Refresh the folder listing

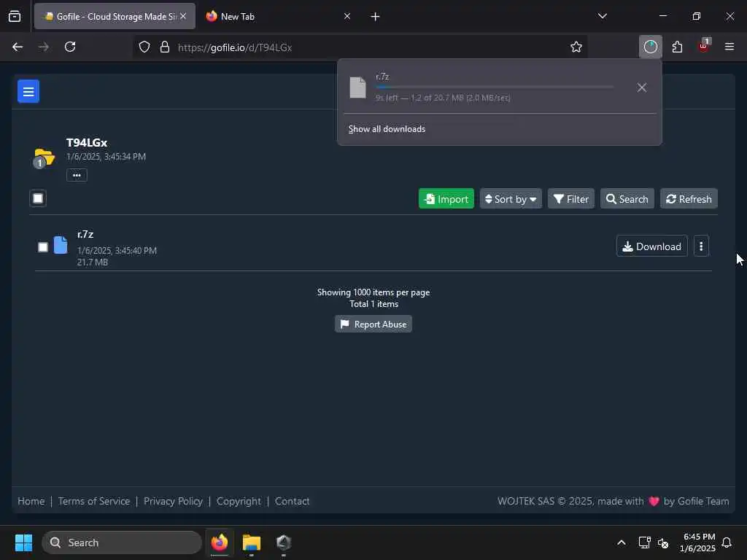pyautogui.click(x=689, y=199)
